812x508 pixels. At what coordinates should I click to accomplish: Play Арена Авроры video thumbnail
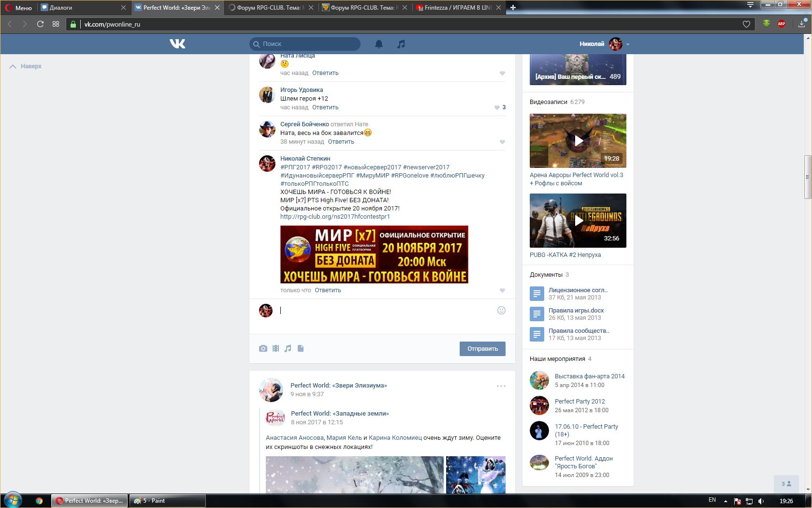tap(578, 141)
